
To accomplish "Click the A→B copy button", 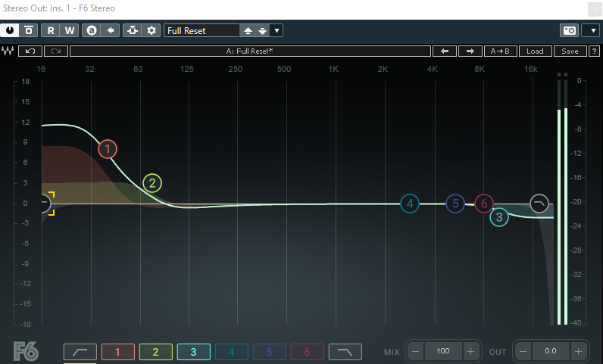I will tap(500, 51).
